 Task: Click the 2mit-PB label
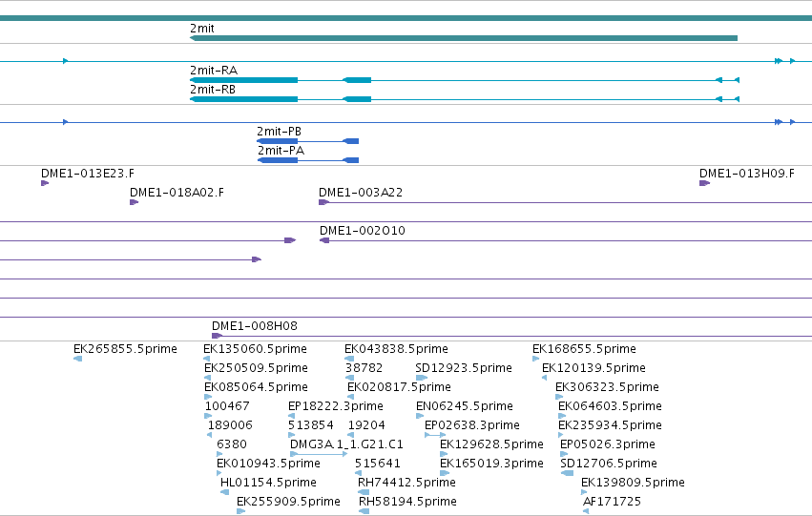(x=280, y=132)
